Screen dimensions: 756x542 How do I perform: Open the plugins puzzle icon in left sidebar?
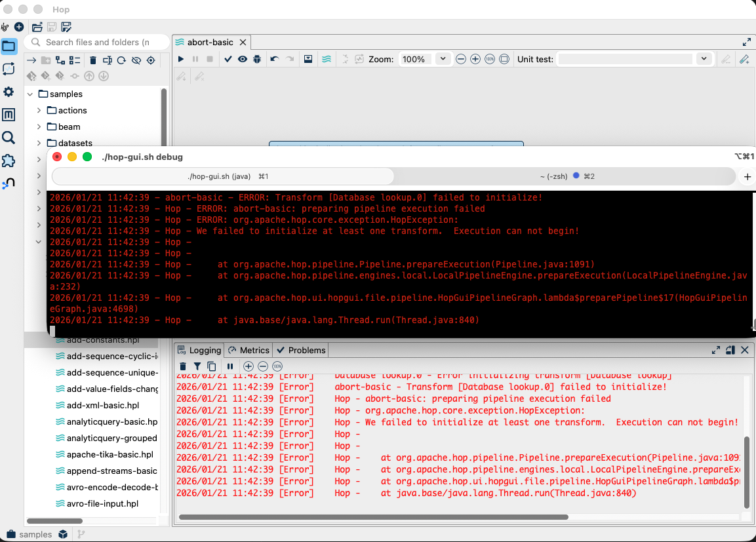pyautogui.click(x=9, y=161)
